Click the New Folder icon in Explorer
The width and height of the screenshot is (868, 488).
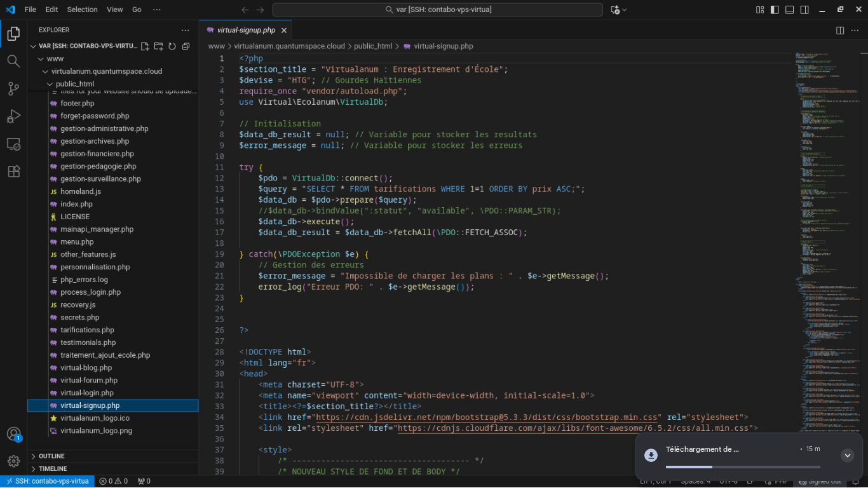158,46
